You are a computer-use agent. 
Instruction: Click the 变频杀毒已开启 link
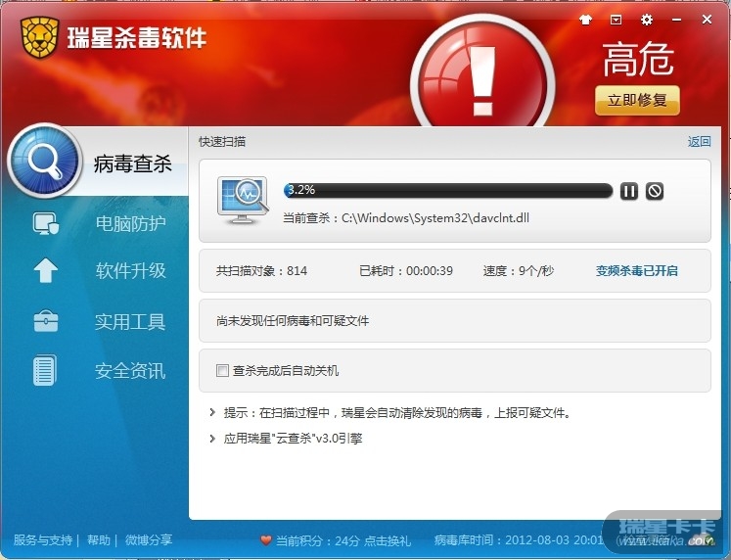tap(637, 271)
